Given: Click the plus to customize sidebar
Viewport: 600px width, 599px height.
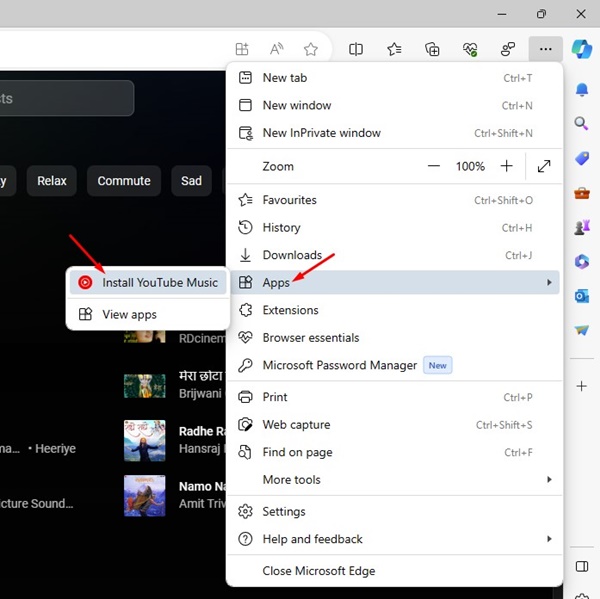Looking at the screenshot, I should [582, 386].
